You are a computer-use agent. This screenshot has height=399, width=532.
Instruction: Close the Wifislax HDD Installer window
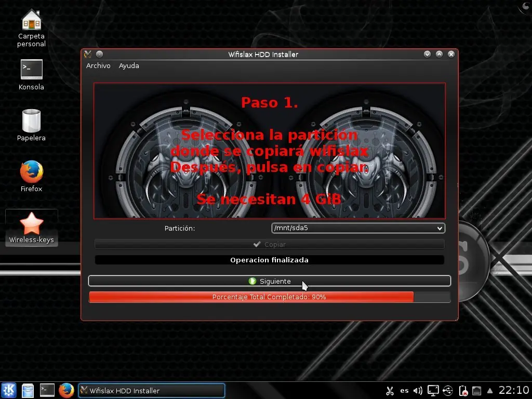[451, 54]
